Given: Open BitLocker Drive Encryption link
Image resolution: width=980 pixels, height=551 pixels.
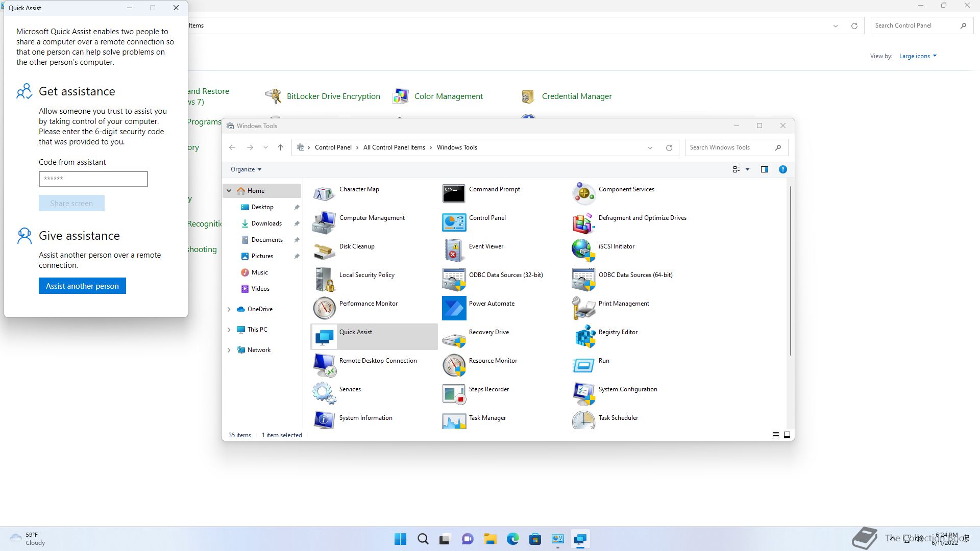Looking at the screenshot, I should [333, 96].
